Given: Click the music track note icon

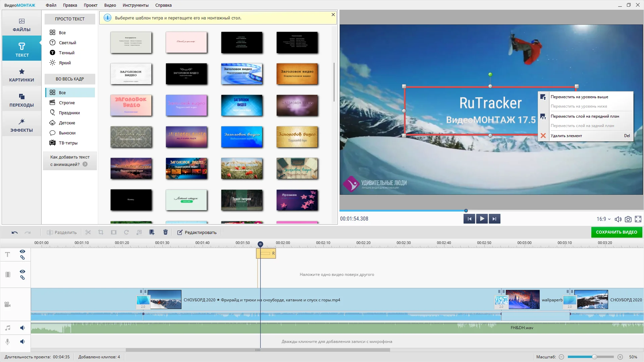Looking at the screenshot, I should [x=7, y=328].
